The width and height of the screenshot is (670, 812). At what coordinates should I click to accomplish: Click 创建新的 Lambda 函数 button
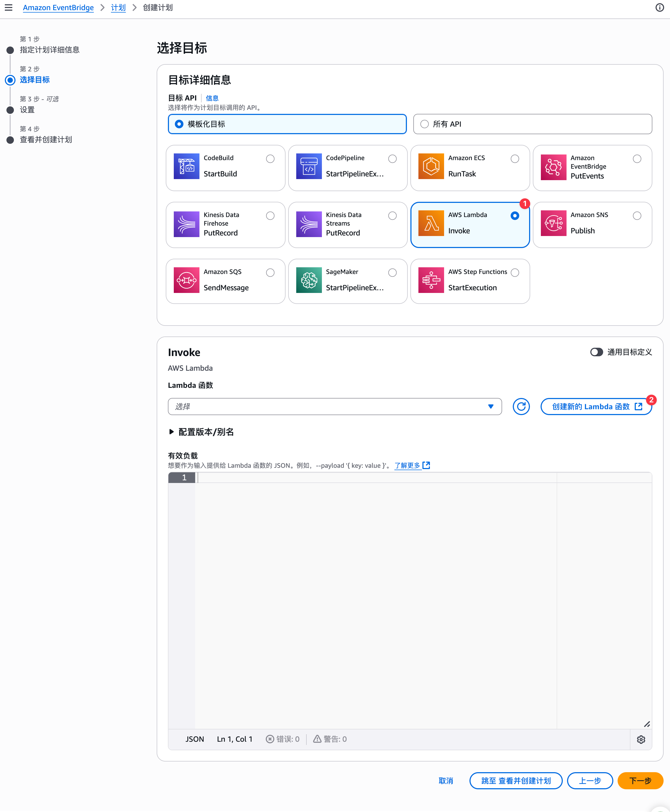[x=595, y=407]
